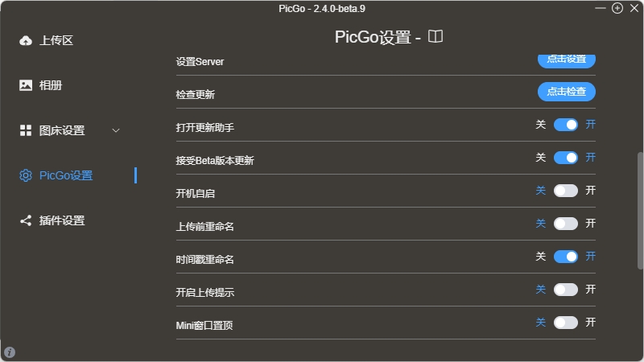Open the 上传区 menu item
The width and height of the screenshot is (644, 362).
tap(56, 40)
